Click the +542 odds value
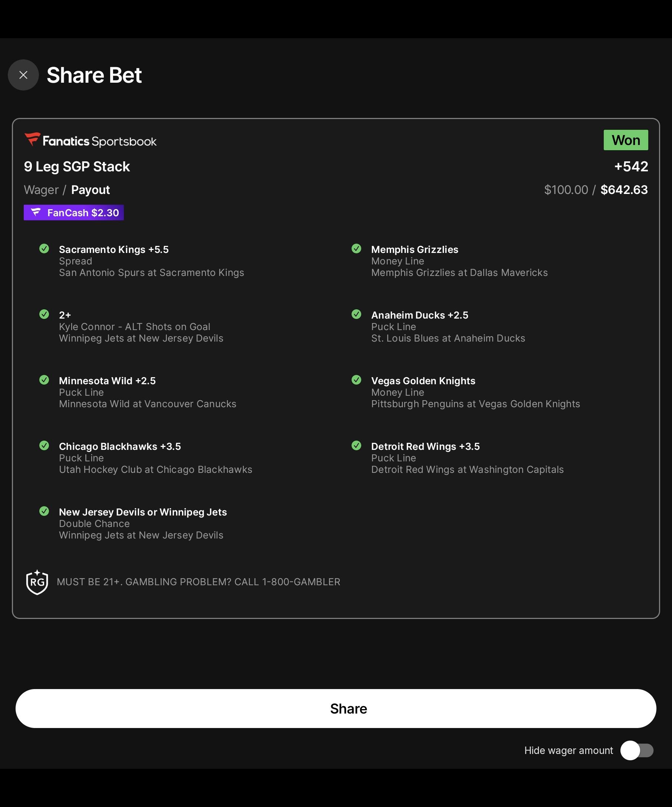The height and width of the screenshot is (807, 672). (631, 167)
